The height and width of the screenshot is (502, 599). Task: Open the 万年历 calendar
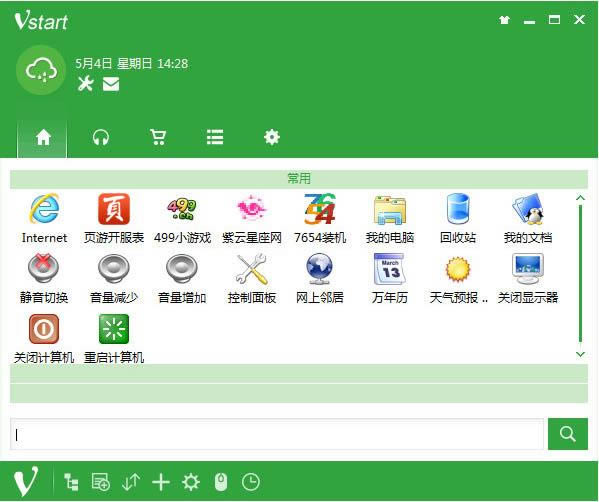tap(389, 278)
